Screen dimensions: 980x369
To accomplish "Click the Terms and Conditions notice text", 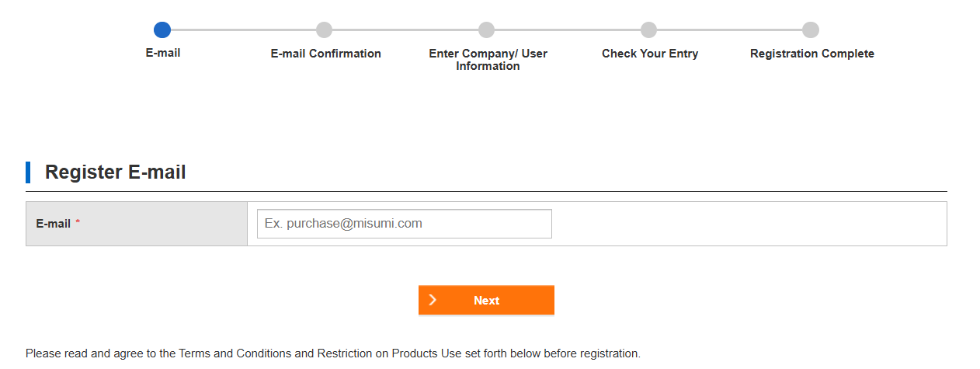I will (332, 353).
